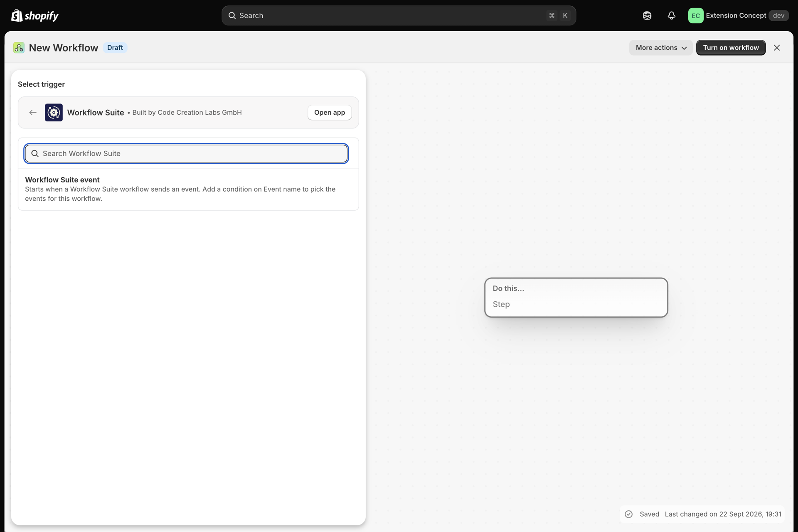Go back with the arrow next to Workflow Suite
Screen dimensions: 798x532
(33, 113)
